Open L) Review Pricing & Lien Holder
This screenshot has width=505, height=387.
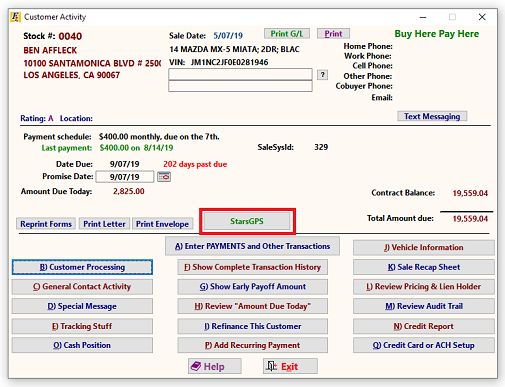tap(424, 287)
